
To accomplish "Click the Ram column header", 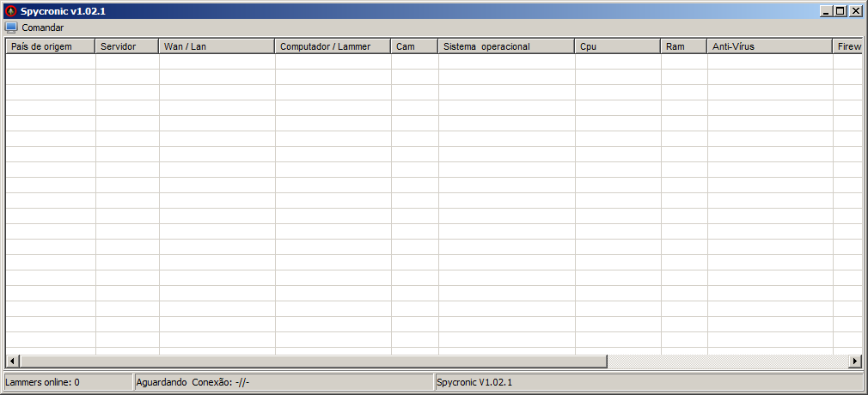I will pos(683,46).
